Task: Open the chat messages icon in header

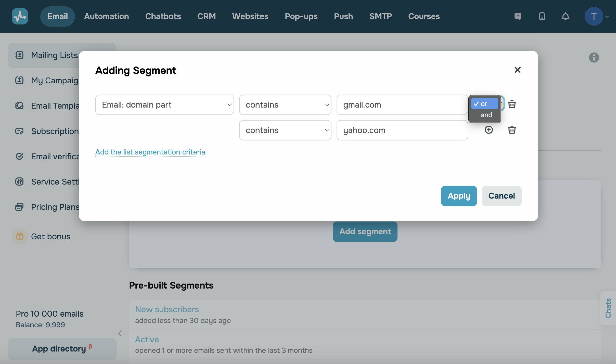Action: pos(518,17)
